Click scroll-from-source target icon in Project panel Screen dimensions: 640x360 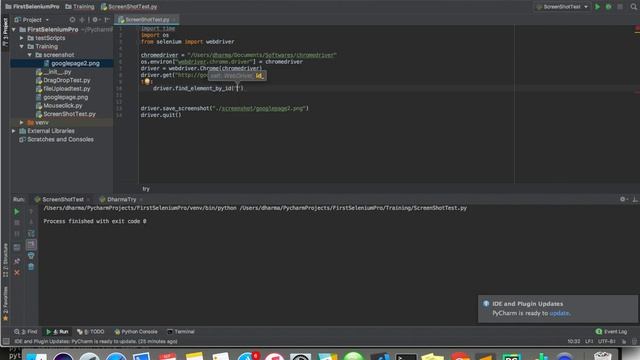(72, 20)
